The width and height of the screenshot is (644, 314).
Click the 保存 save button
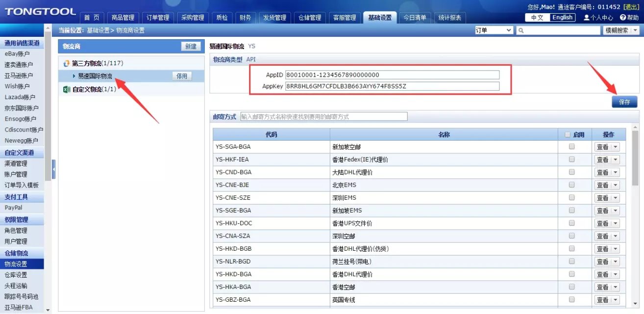point(624,102)
